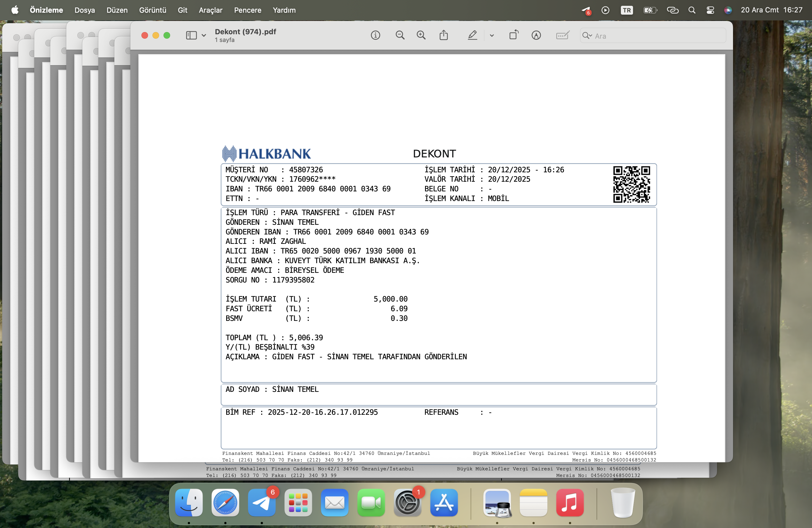Screen dimensions: 812x528
Task: Open Notes from the Dock
Action: click(534, 502)
